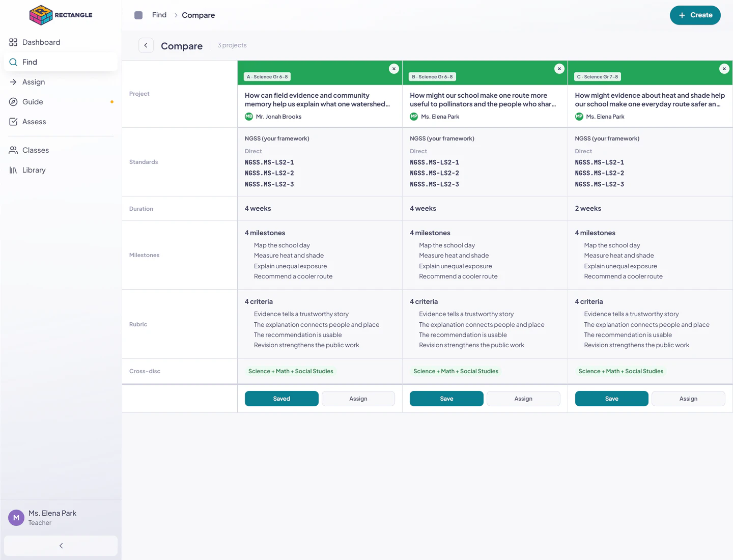Click the Guide notification dot
733x560 pixels.
tap(112, 102)
